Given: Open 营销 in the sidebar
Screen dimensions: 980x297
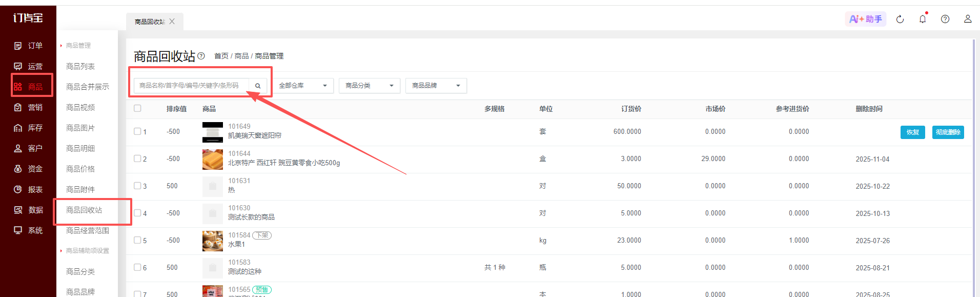Looking at the screenshot, I should point(28,107).
